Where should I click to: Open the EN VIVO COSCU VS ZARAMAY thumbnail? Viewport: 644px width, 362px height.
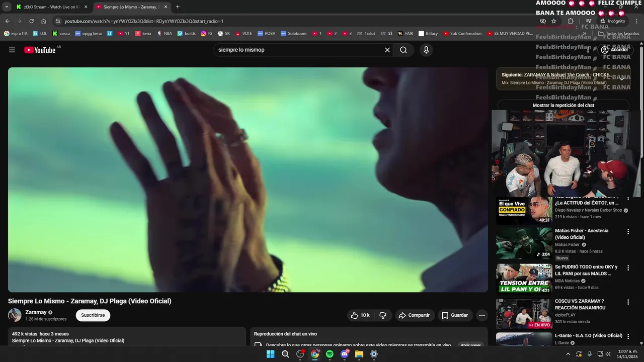pos(524,314)
